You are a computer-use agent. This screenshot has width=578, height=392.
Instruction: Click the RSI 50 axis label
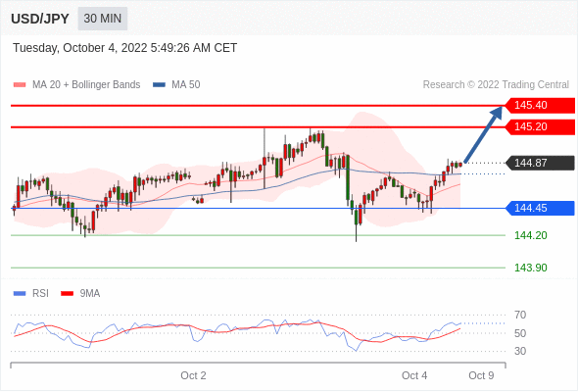pos(520,333)
